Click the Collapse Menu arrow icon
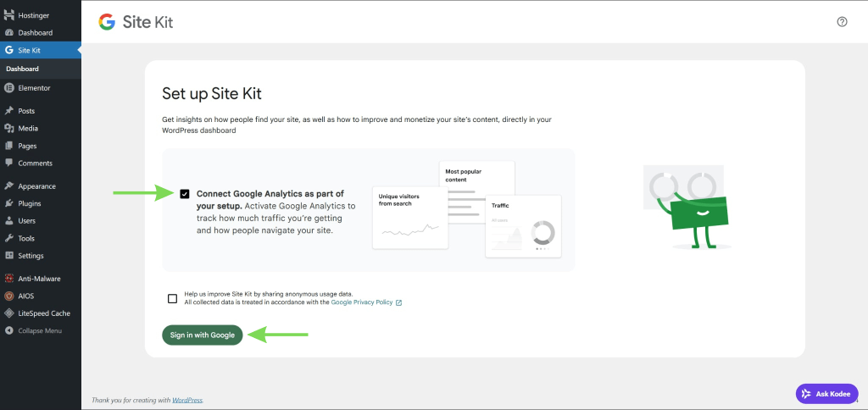Image resolution: width=868 pixels, height=410 pixels. click(x=8, y=331)
